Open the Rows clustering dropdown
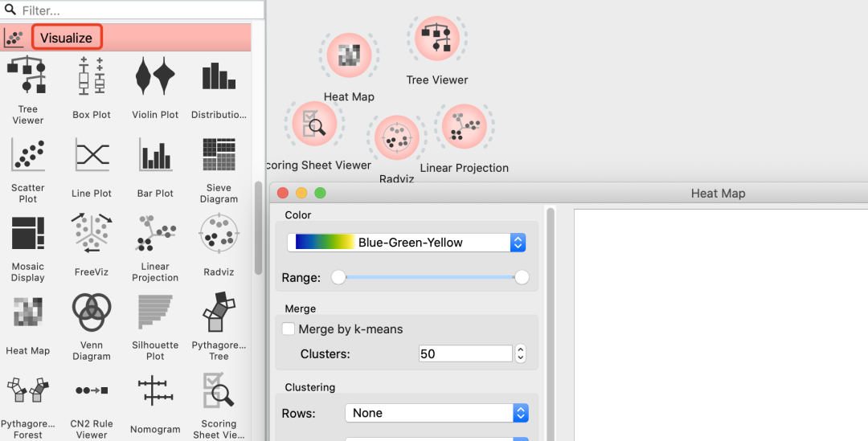This screenshot has height=441, width=868. point(436,413)
